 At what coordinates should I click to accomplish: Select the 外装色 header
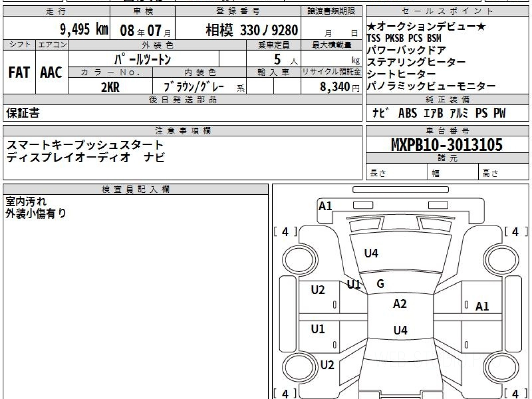click(157, 45)
